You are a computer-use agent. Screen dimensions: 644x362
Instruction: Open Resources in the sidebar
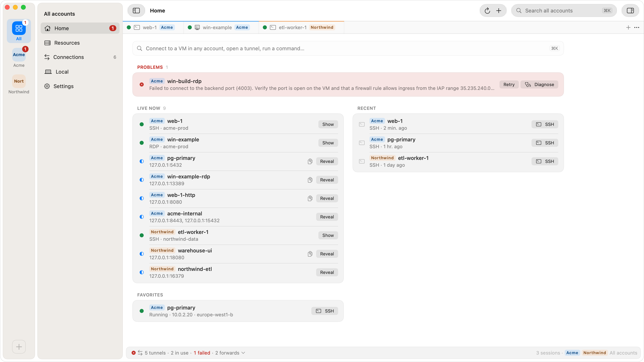[80, 43]
